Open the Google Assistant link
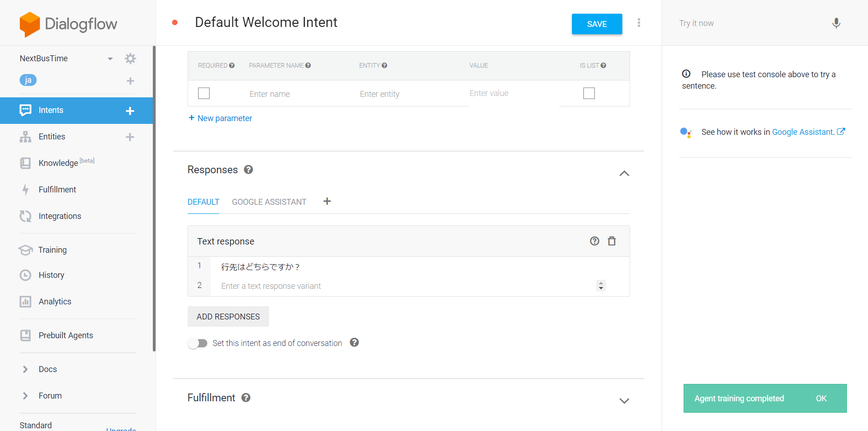The image size is (868, 431). pyautogui.click(x=803, y=132)
